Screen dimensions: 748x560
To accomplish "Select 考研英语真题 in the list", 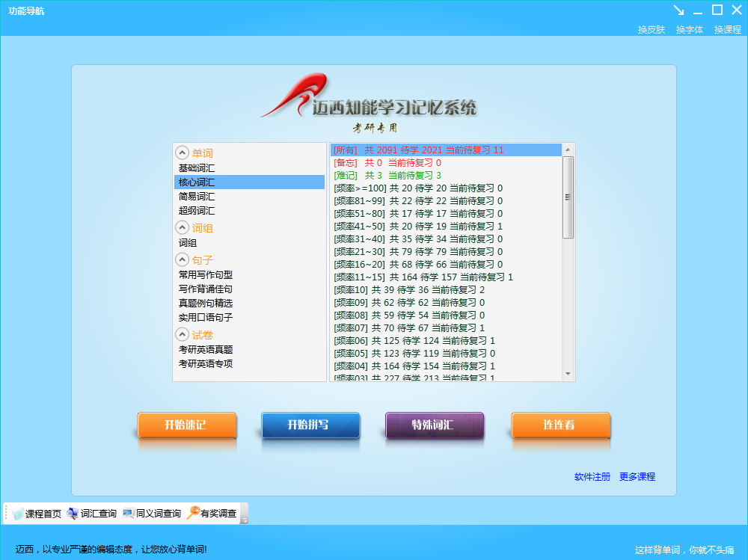I will pyautogui.click(x=205, y=349).
